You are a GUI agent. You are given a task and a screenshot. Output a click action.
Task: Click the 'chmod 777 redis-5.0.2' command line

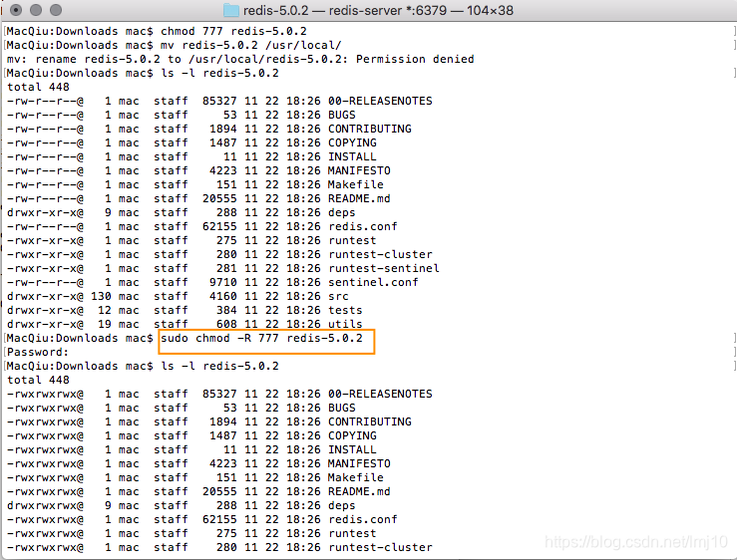[233, 32]
